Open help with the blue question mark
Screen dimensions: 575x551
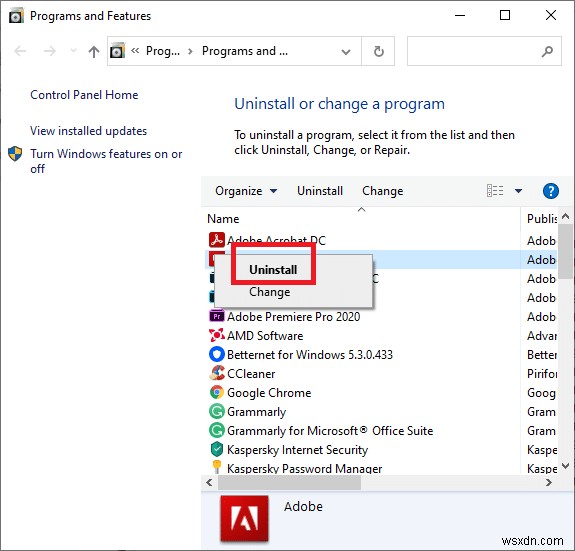[x=550, y=191]
